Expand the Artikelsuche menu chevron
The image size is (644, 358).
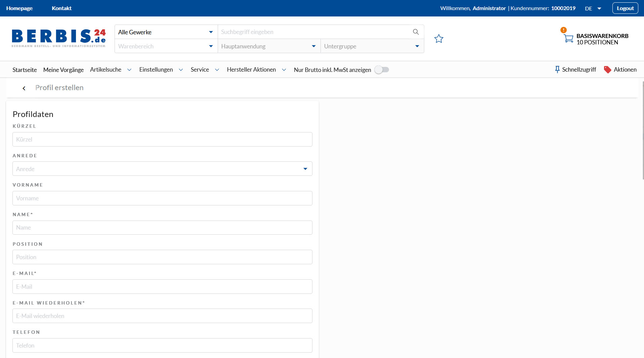(x=129, y=70)
